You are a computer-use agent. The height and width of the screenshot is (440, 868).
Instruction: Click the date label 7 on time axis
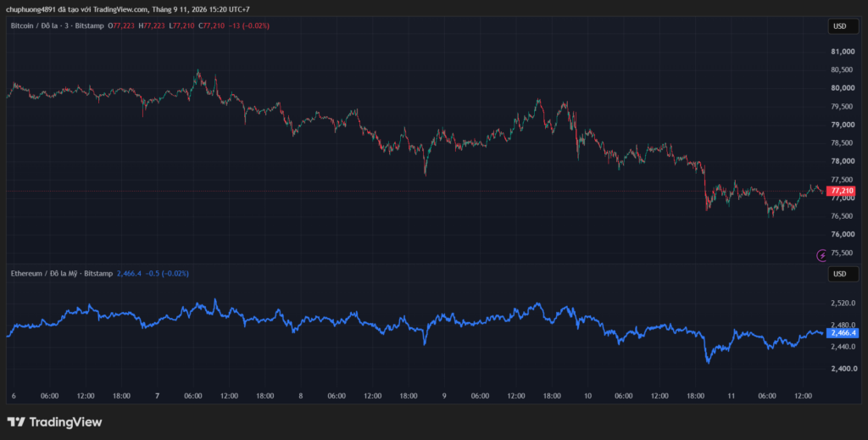click(158, 396)
